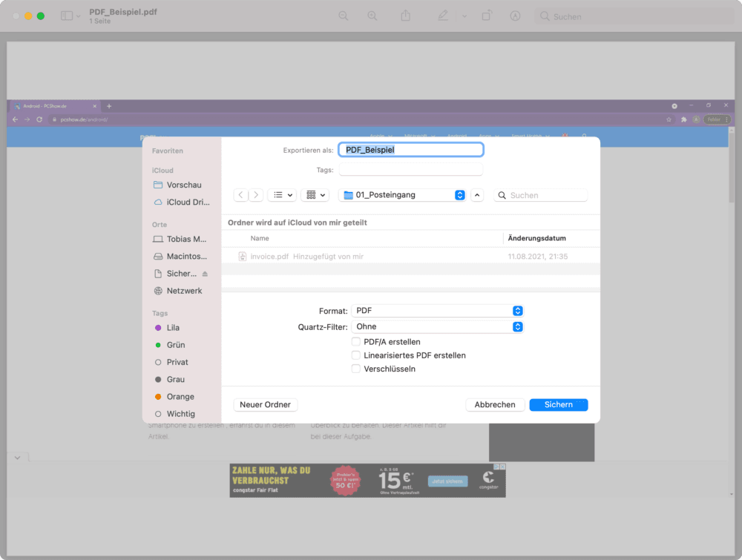Select the invoice.pdf file icon
The width and height of the screenshot is (742, 560).
coord(243,257)
